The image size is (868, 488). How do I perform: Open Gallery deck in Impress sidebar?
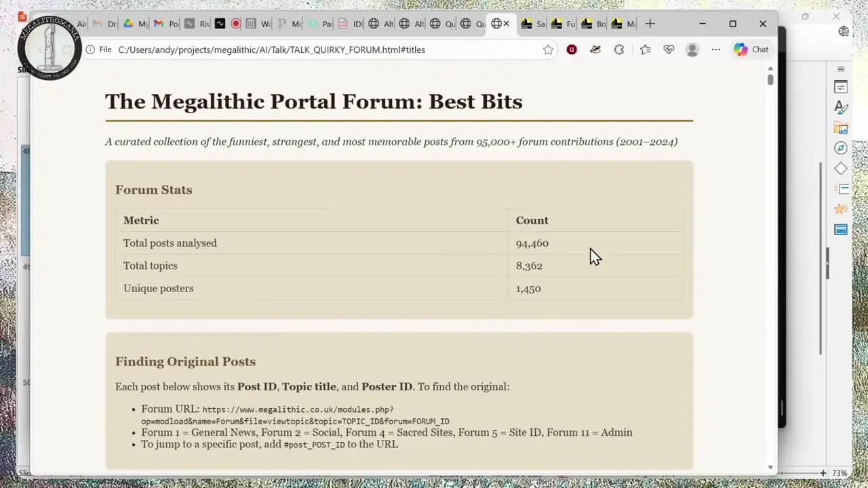coord(841,127)
